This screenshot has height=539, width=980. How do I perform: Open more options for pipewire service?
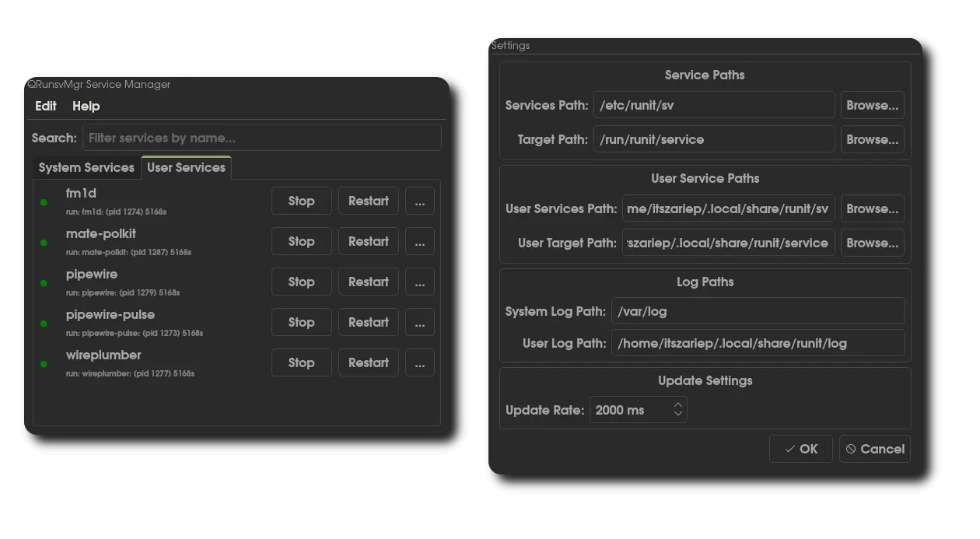coord(419,282)
